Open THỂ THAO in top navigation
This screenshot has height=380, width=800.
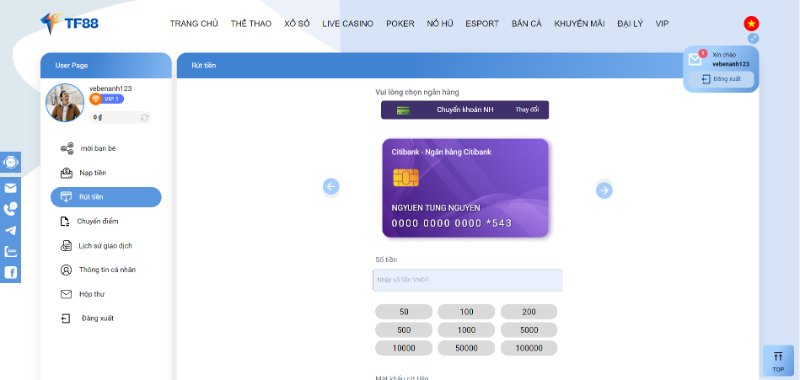pos(251,23)
